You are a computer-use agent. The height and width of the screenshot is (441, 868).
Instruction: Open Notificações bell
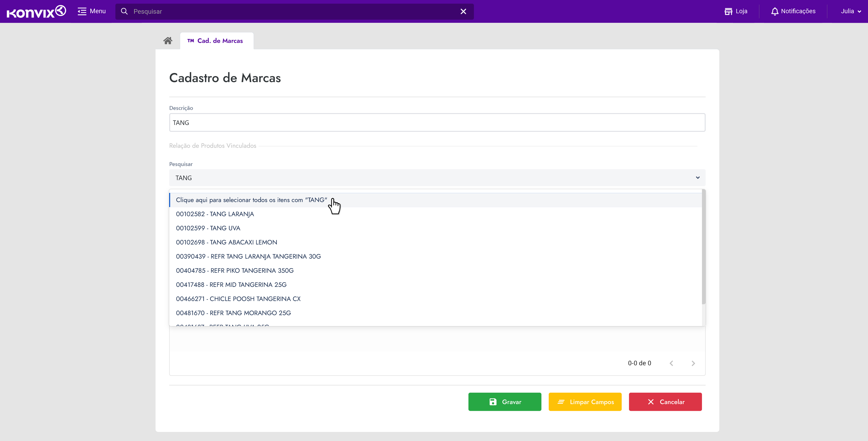(793, 11)
